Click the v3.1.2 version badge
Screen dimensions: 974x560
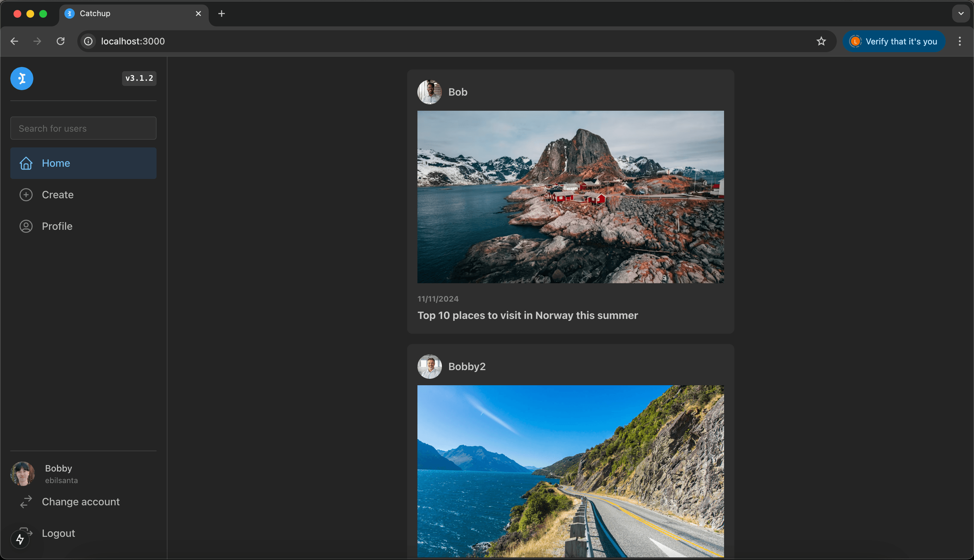click(139, 78)
